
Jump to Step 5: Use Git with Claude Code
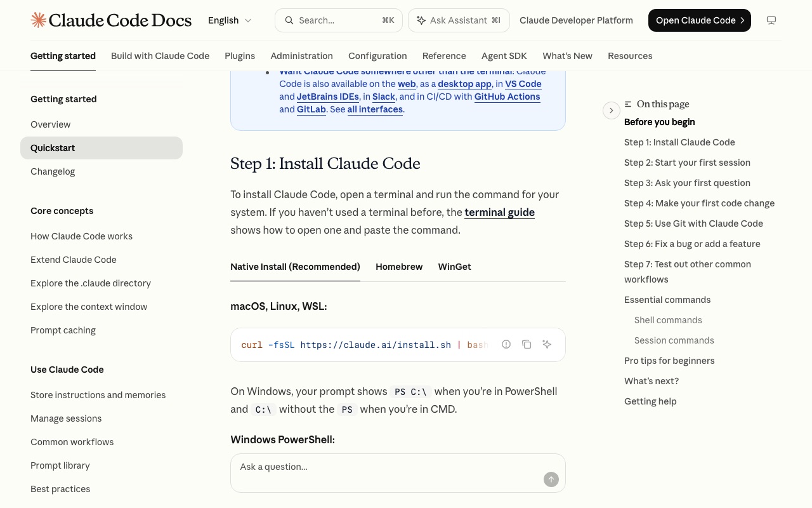click(693, 224)
